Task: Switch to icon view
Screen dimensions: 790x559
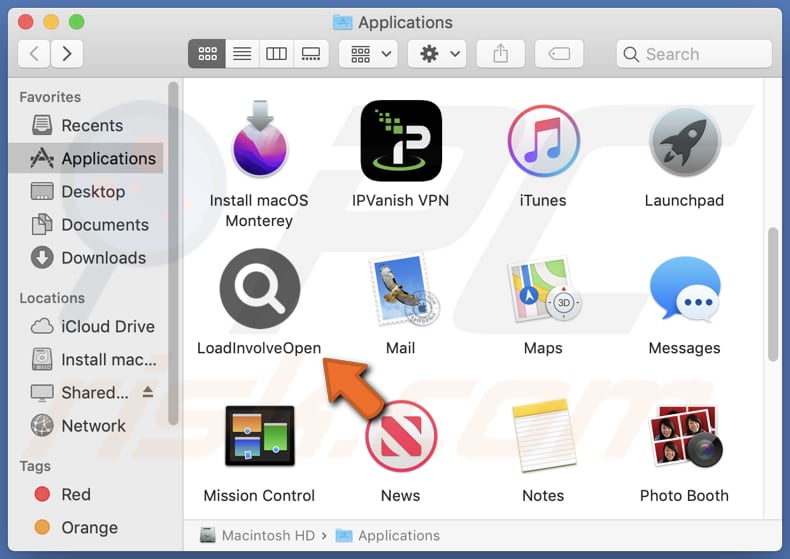Action: pyautogui.click(x=207, y=53)
